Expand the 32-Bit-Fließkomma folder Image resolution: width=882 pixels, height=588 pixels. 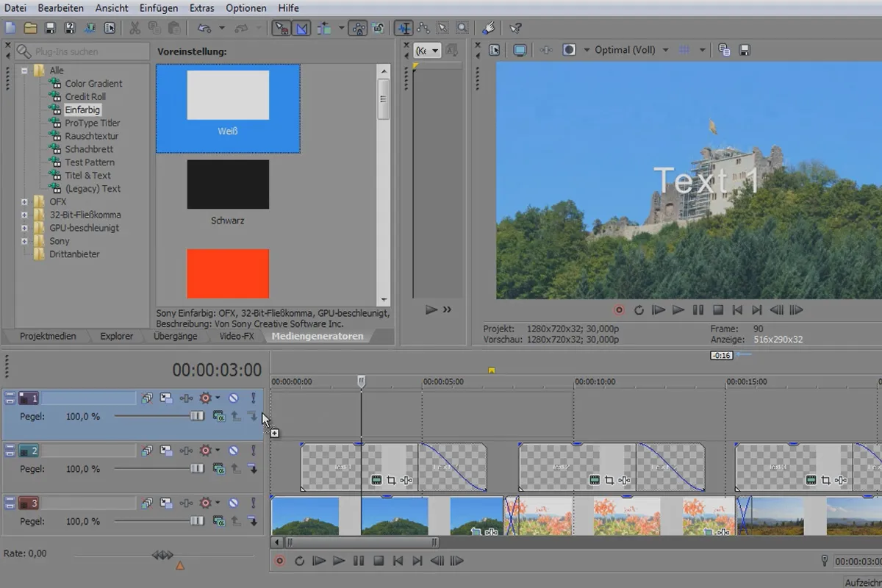pyautogui.click(x=24, y=215)
